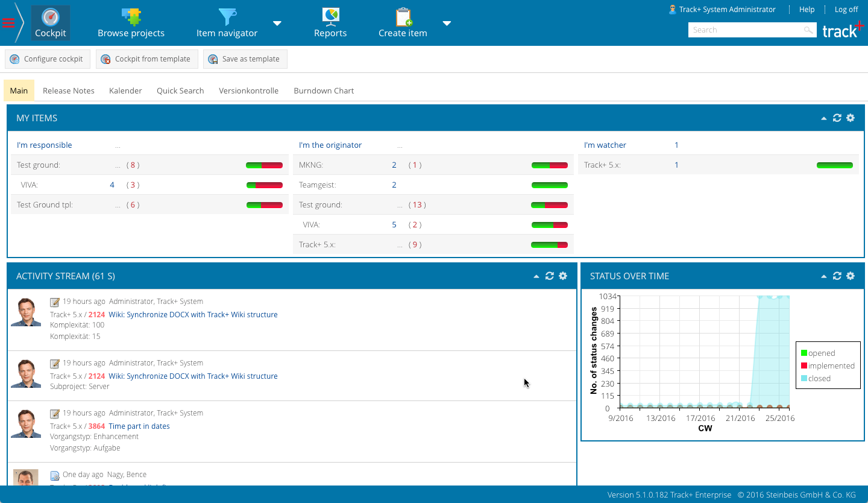Click the user avatar icon beside Track+ System Administrator
The image size is (868, 503).
click(672, 10)
